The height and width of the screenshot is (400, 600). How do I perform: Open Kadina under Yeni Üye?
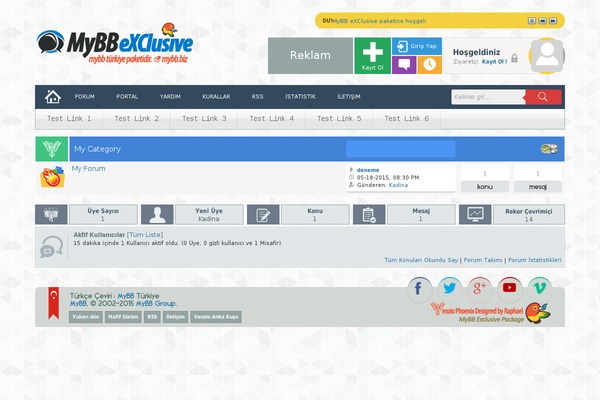[209, 219]
